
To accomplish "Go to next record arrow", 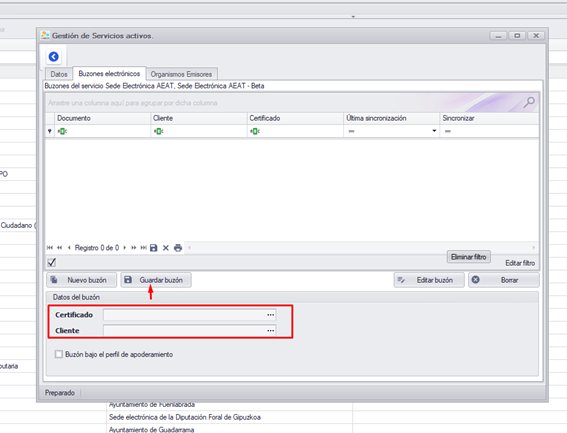I will (125, 248).
